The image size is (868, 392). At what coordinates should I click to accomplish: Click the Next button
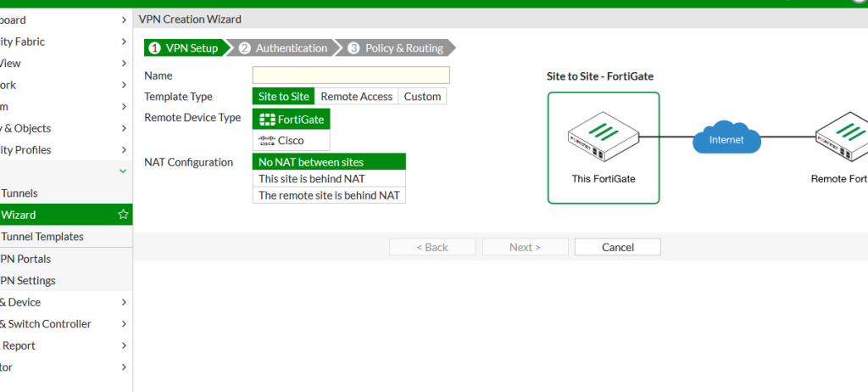tap(526, 247)
